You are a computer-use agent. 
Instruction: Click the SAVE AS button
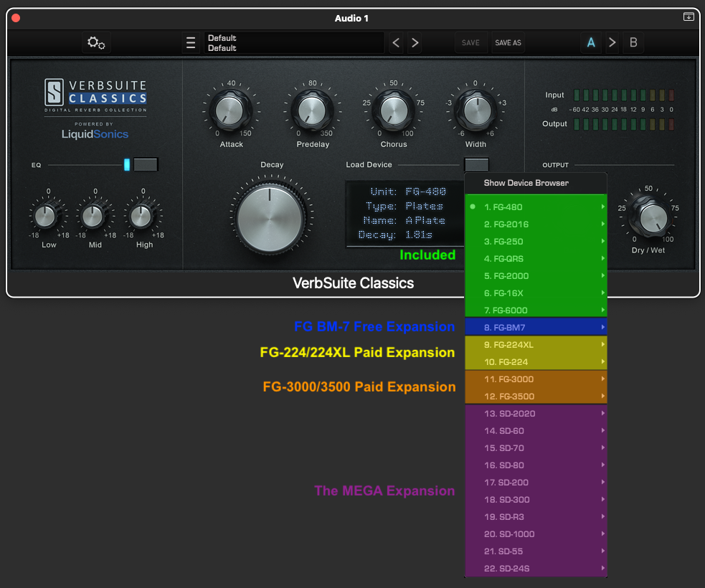(508, 43)
